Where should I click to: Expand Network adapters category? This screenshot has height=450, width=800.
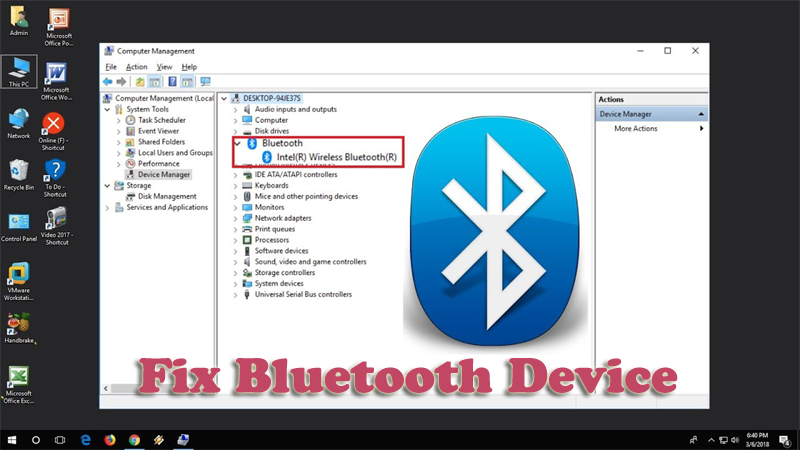(235, 218)
